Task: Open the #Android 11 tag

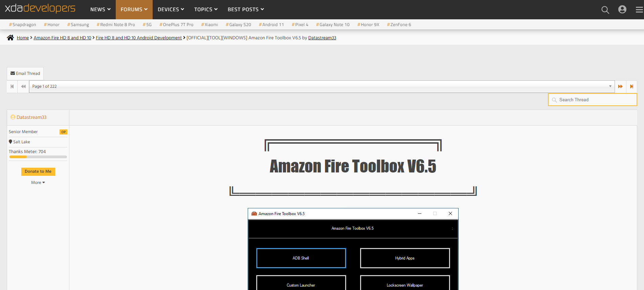Action: click(x=271, y=25)
